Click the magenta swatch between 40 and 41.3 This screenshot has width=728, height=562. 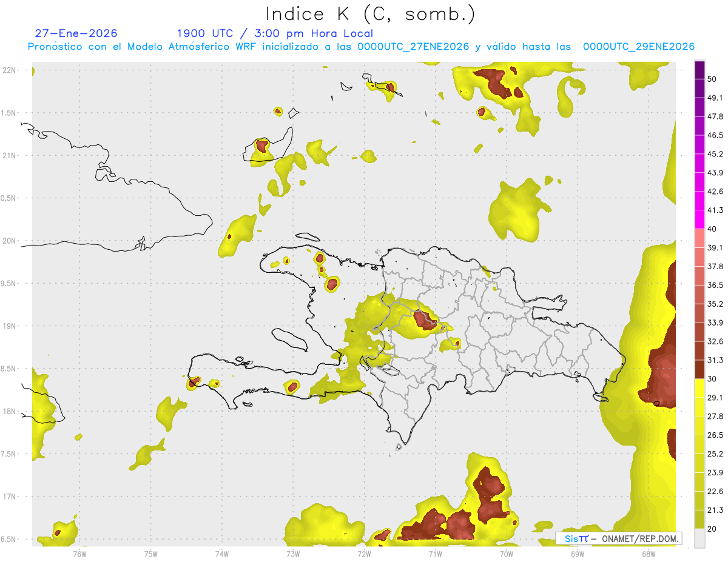[x=699, y=219]
